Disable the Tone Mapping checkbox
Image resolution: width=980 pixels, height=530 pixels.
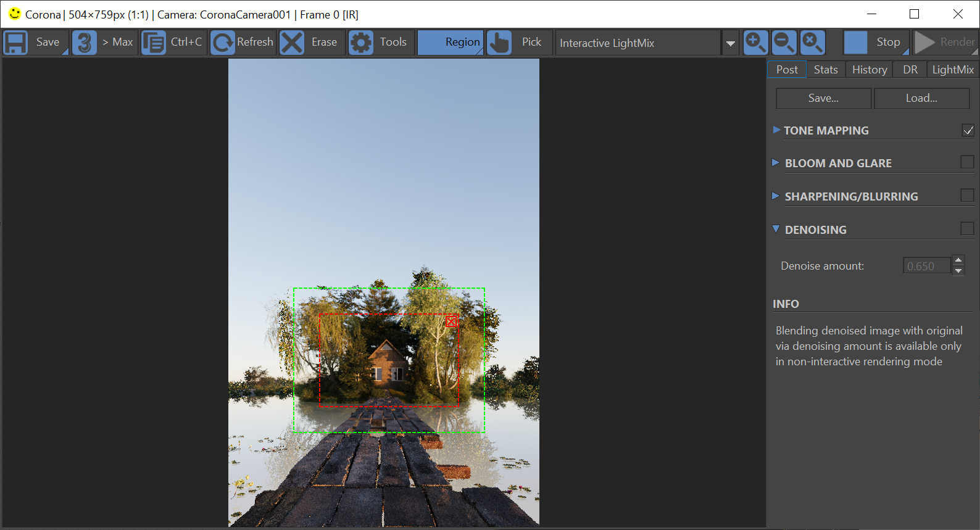[968, 130]
